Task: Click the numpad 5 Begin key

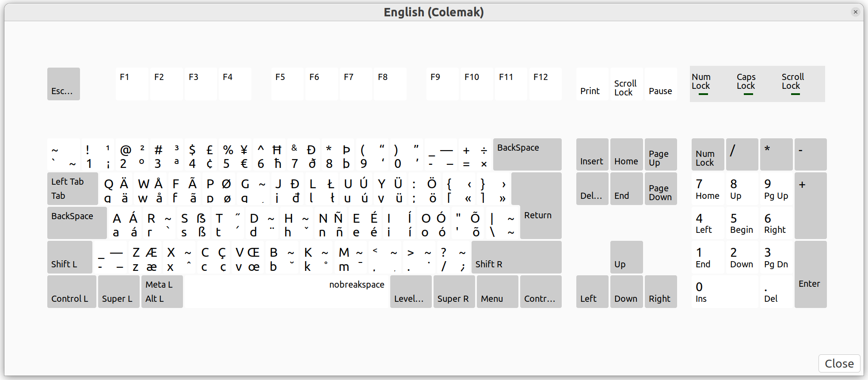Action: (742, 223)
